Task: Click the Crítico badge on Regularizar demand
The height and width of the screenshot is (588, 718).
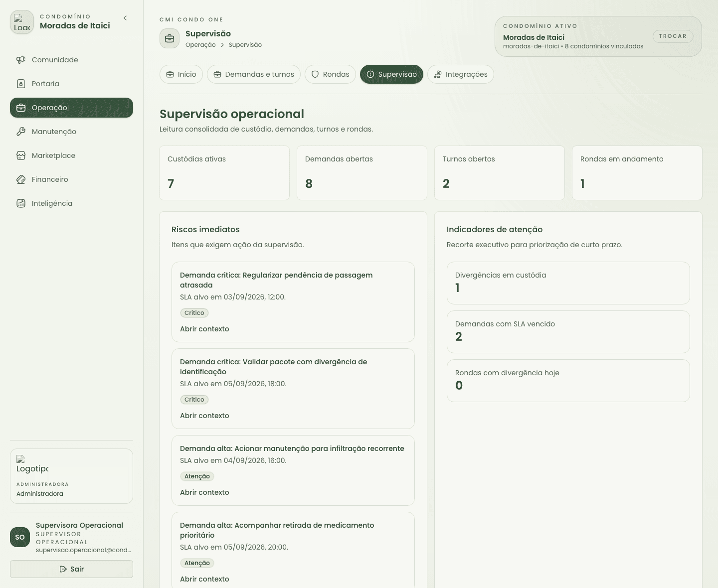Action: (194, 313)
